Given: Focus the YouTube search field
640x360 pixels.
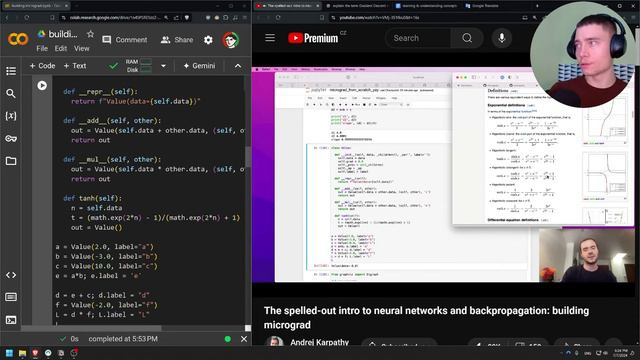Looking at the screenshot, I should [x=418, y=38].
